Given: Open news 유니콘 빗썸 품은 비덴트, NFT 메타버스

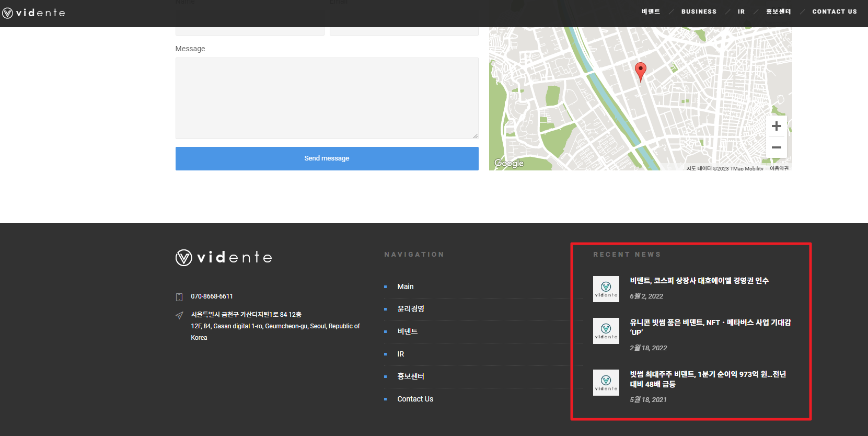Looking at the screenshot, I should point(710,327).
